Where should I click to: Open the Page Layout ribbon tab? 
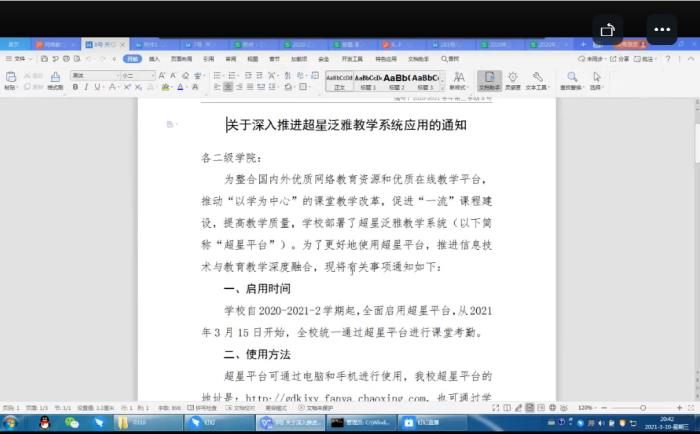[181, 58]
